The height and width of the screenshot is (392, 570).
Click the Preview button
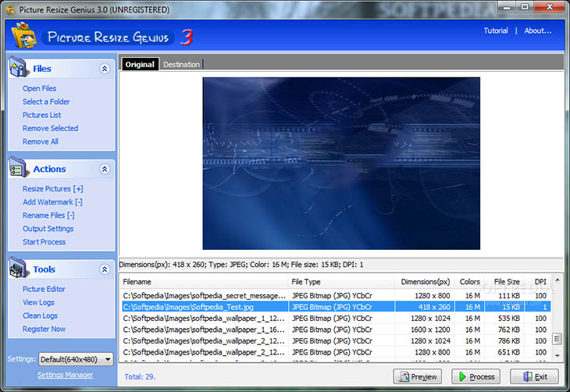tap(417, 376)
